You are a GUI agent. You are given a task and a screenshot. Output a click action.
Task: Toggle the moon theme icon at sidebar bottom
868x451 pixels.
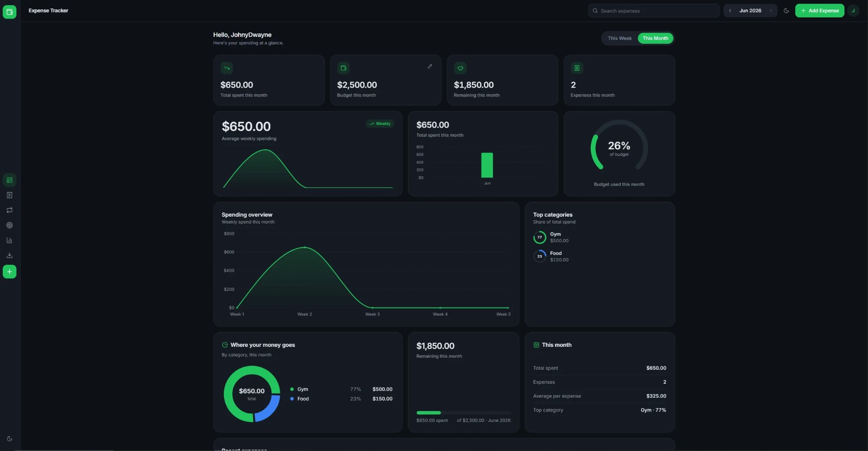(x=10, y=439)
